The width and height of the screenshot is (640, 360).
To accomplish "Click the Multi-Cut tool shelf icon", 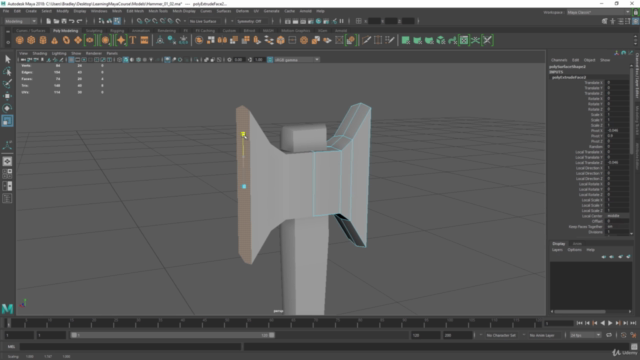I will [367, 40].
